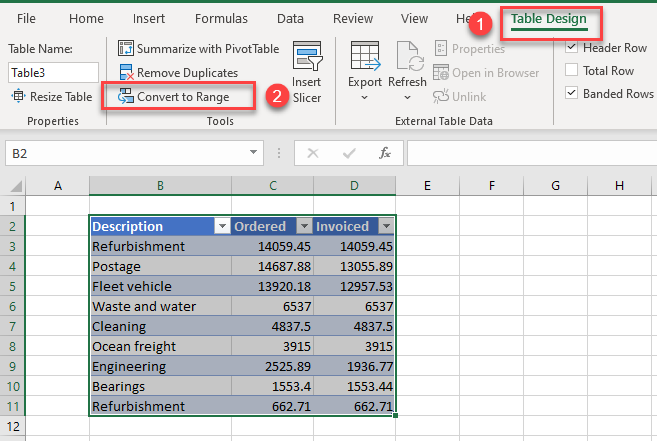Click Convert to Range icon
Image resolution: width=657 pixels, height=441 pixels.
[x=126, y=96]
